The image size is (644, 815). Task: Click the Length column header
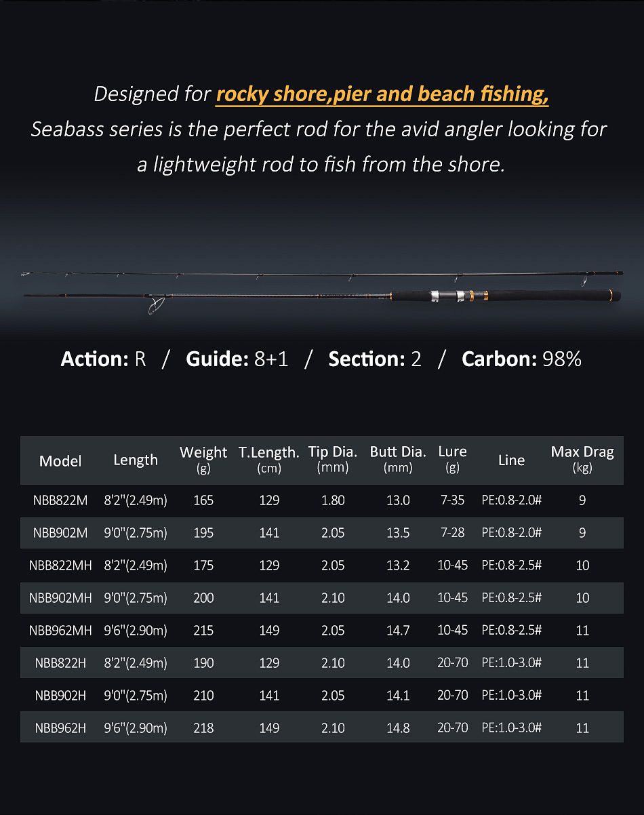136,460
